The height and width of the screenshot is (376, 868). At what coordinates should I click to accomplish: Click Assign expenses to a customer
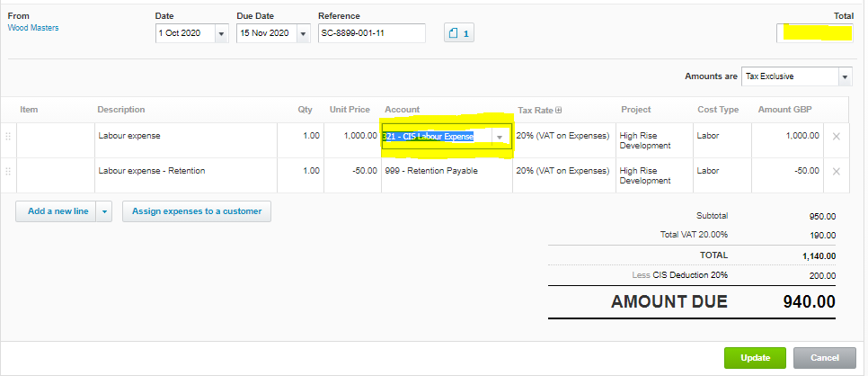[196, 211]
